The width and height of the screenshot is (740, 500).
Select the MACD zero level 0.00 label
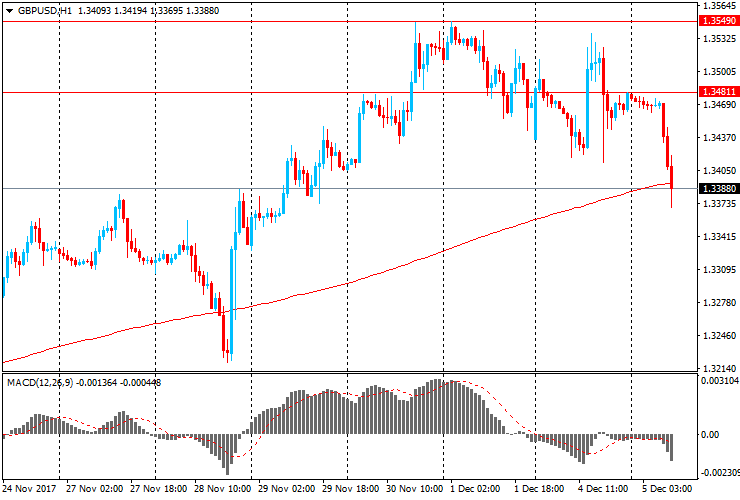coord(710,434)
